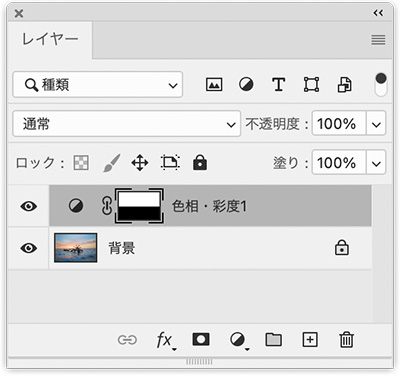Viewport: 400px width, 378px height.
Task: Expand the 不透明度 opacity slider arrow
Action: tap(376, 124)
